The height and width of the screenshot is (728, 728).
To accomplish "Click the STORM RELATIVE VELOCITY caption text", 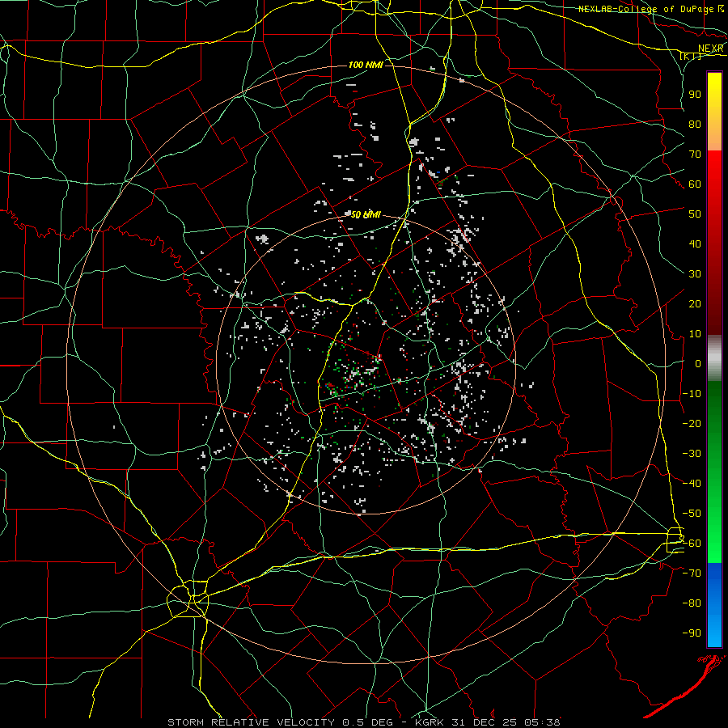I will click(x=251, y=722).
